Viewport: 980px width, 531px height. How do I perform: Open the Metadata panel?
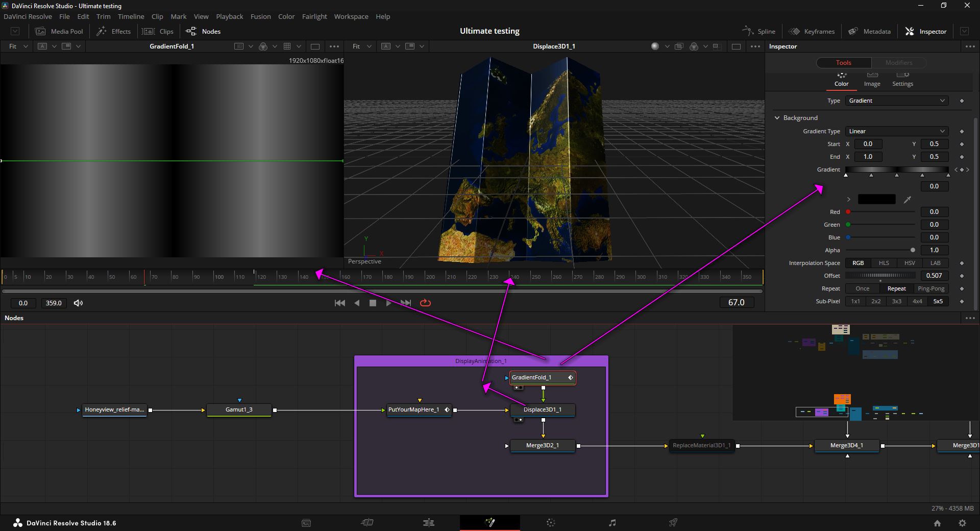pyautogui.click(x=869, y=31)
